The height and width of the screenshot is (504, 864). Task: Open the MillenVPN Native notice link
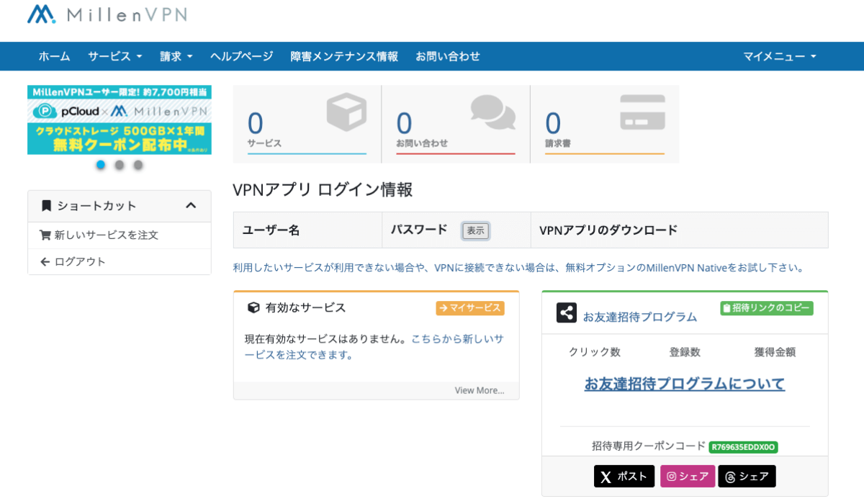coord(518,268)
